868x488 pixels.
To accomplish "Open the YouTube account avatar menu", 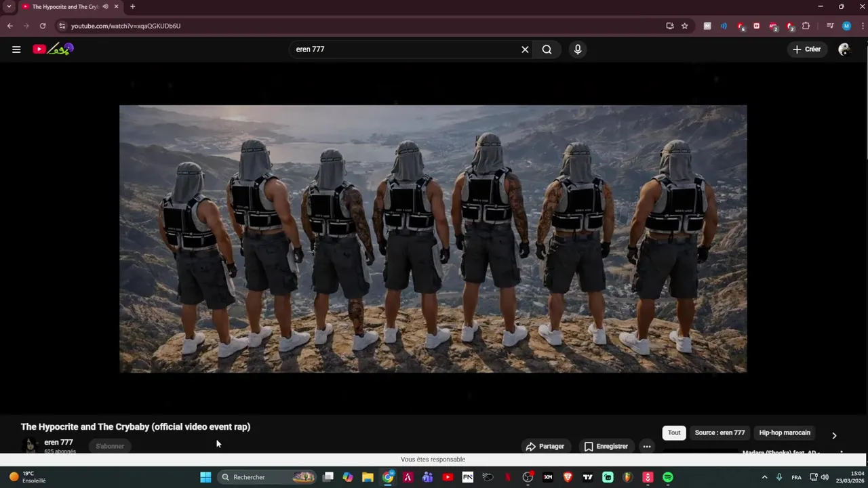I will tap(844, 49).
